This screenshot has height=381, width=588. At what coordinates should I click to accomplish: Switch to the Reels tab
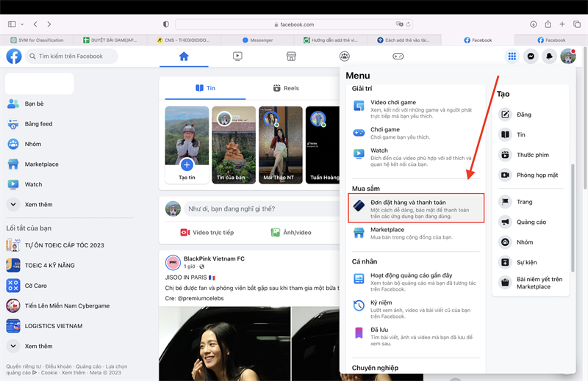point(285,88)
